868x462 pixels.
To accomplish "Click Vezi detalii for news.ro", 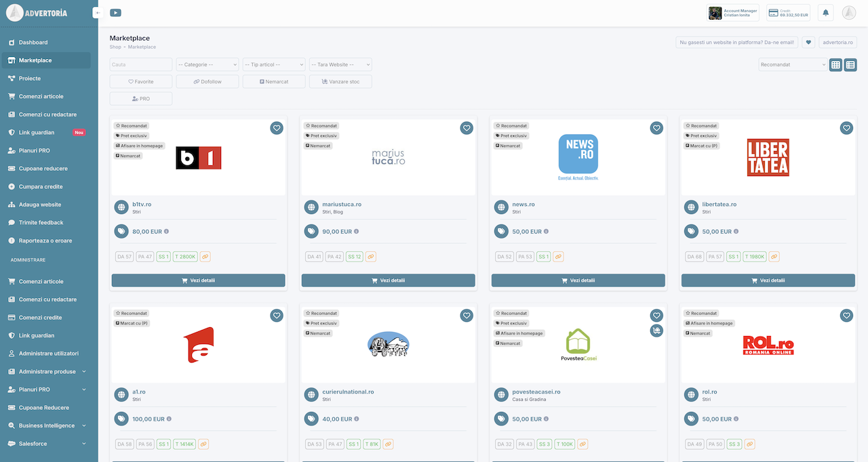I will coord(578,280).
